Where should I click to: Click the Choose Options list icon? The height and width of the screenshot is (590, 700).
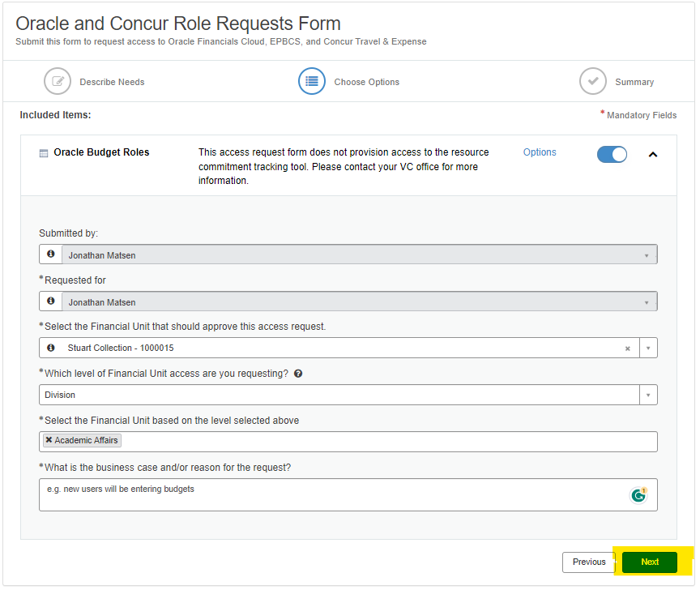(x=312, y=82)
